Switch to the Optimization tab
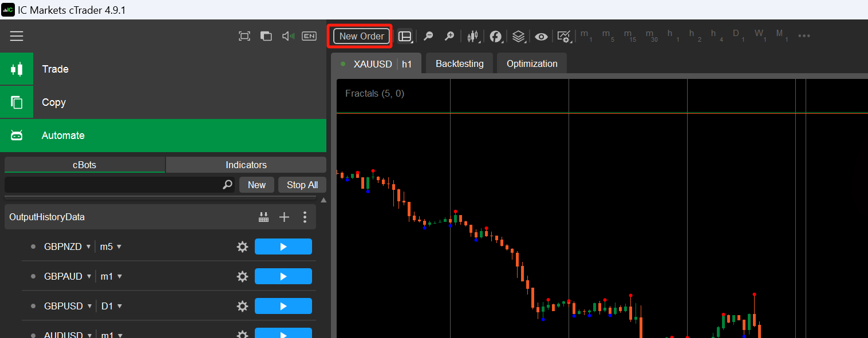868x338 pixels. point(532,63)
